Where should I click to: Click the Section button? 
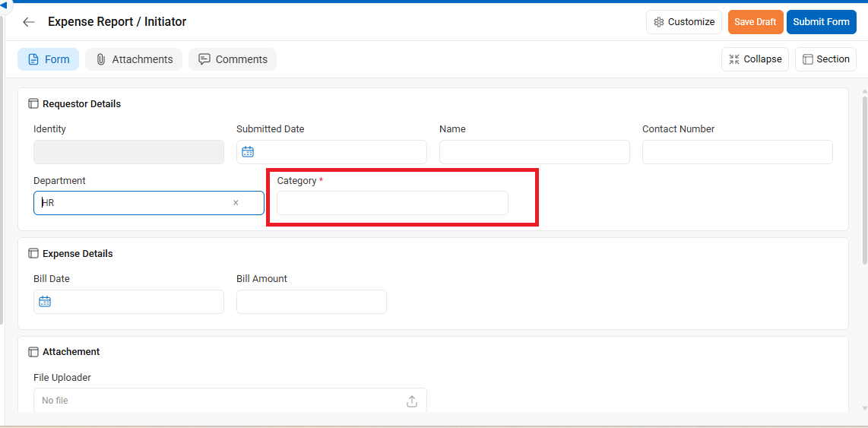825,59
